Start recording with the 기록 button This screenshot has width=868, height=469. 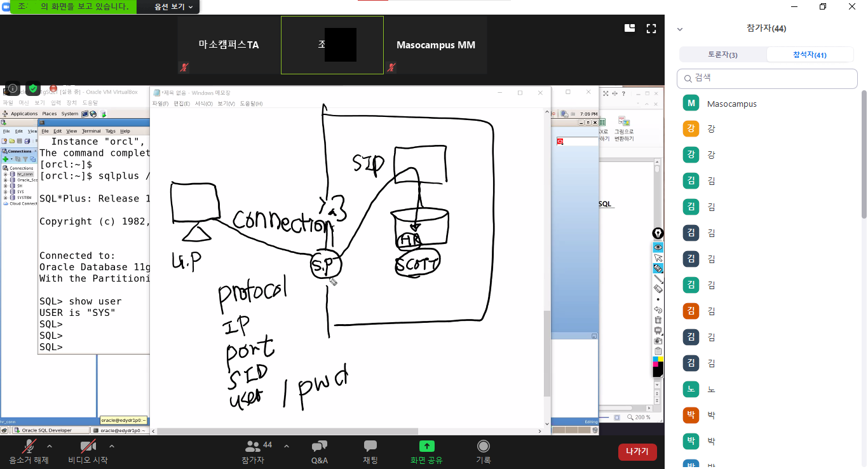[x=483, y=451]
